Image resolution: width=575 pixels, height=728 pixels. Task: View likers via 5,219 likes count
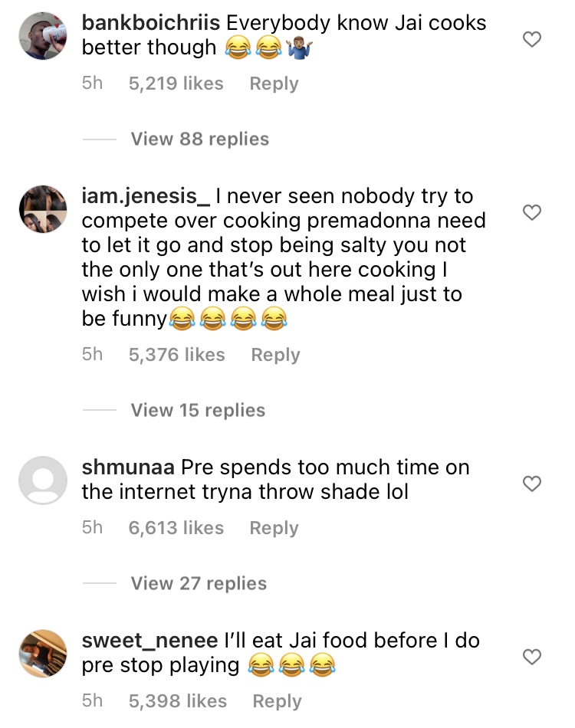coord(176,83)
